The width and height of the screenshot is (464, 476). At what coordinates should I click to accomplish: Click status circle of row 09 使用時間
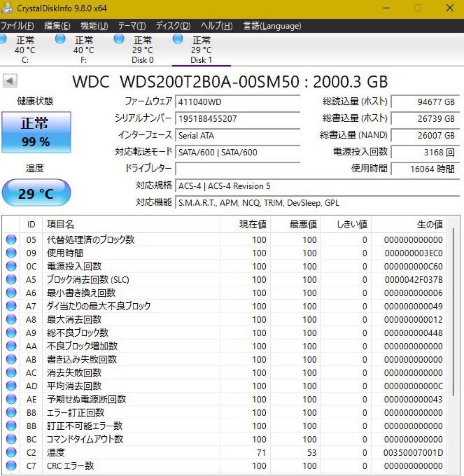(11, 253)
